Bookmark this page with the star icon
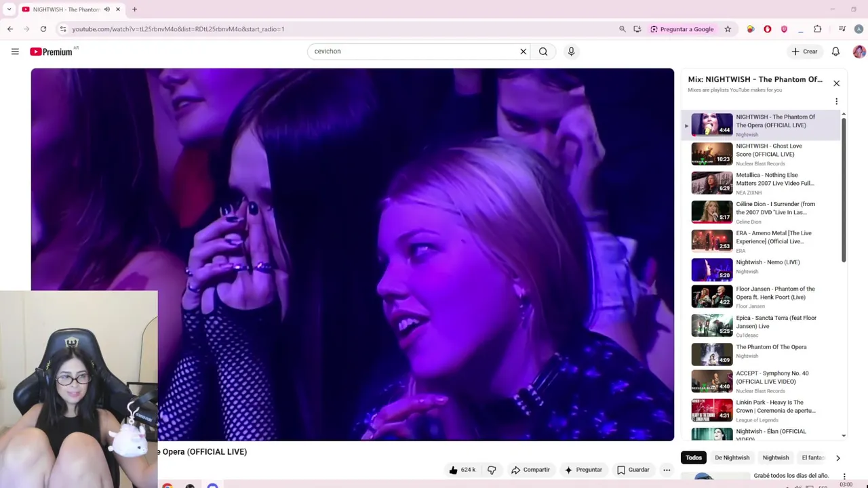 pos(728,29)
